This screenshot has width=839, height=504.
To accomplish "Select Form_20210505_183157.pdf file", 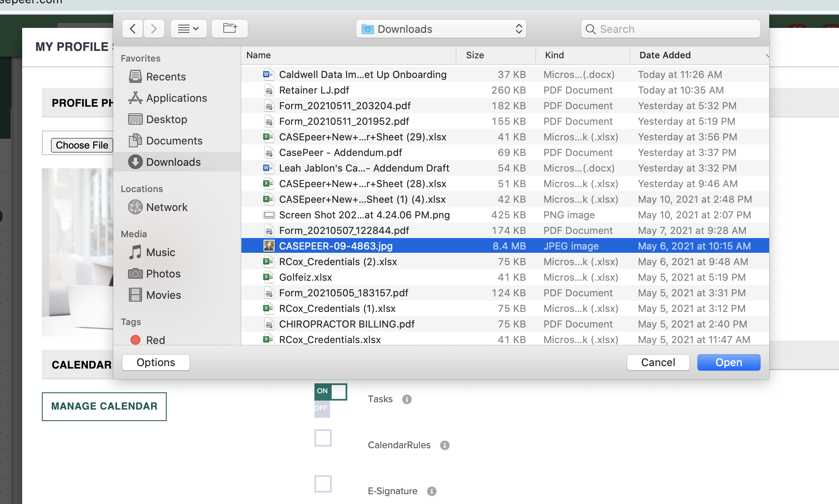I will click(505, 293).
